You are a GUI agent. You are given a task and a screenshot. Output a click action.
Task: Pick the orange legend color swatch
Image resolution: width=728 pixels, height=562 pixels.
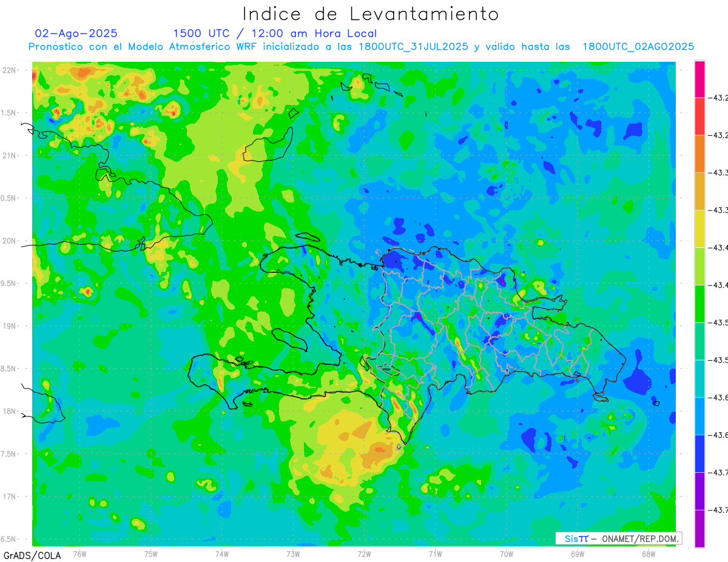tap(699, 153)
